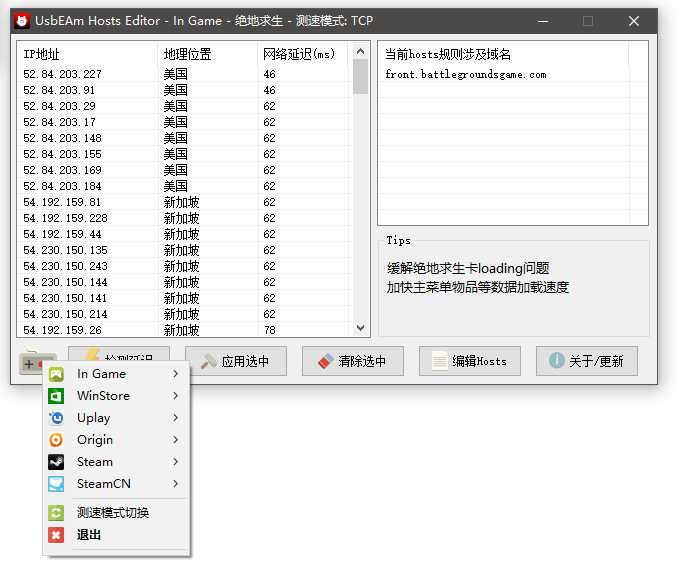Toggle speed test mode via 测速模式切换

(112, 513)
